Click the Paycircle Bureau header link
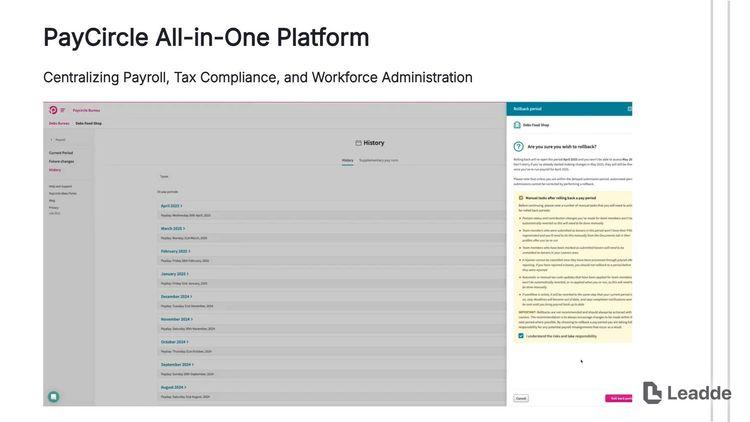 (x=86, y=110)
